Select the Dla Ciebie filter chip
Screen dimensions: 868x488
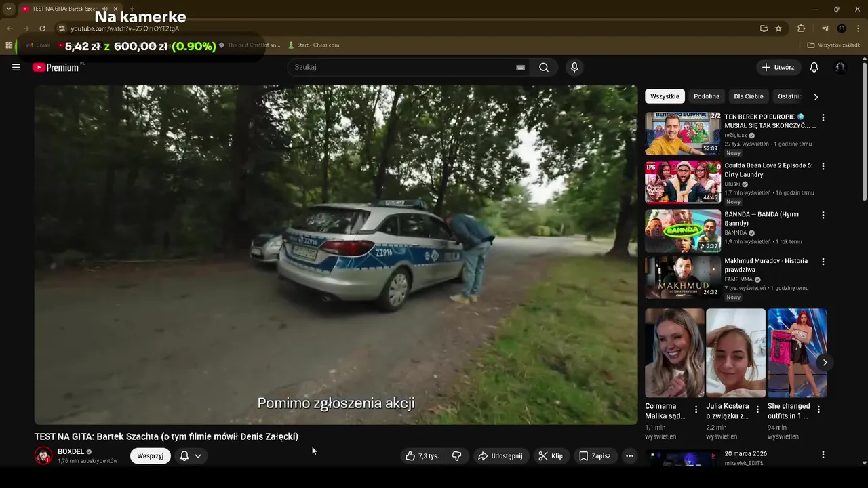tap(749, 96)
